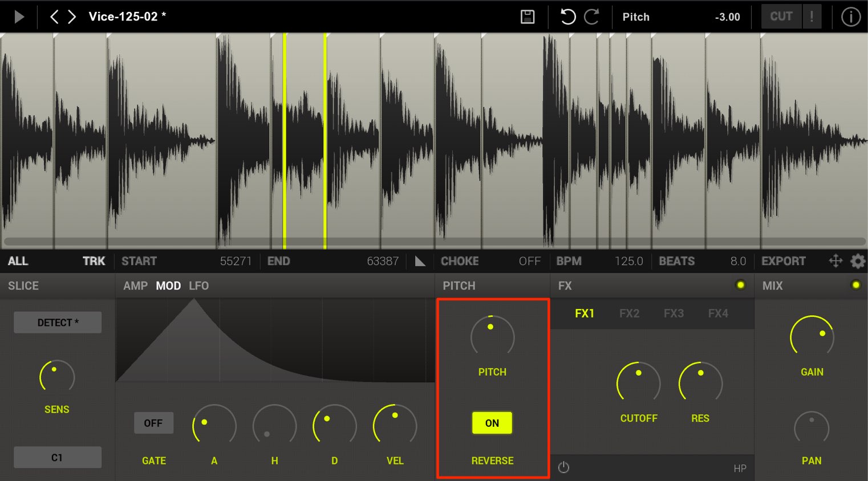
Task: Select the MOD tab
Action: pos(168,286)
